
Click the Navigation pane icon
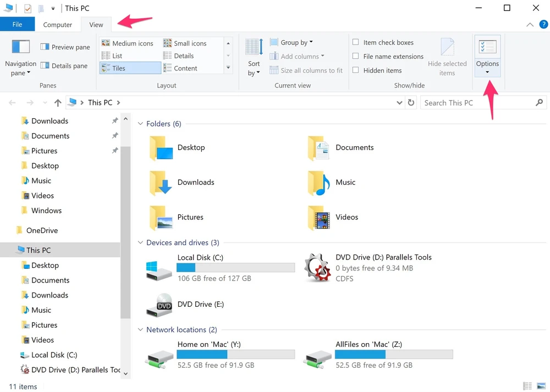point(21,47)
